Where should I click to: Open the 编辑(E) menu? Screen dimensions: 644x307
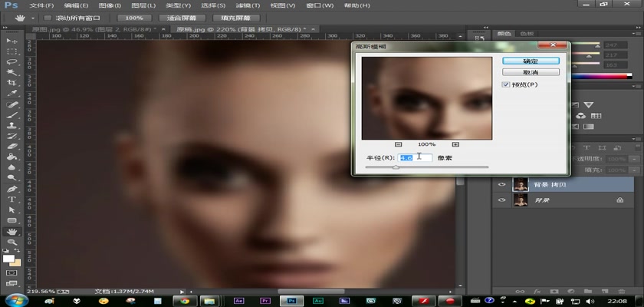point(77,5)
